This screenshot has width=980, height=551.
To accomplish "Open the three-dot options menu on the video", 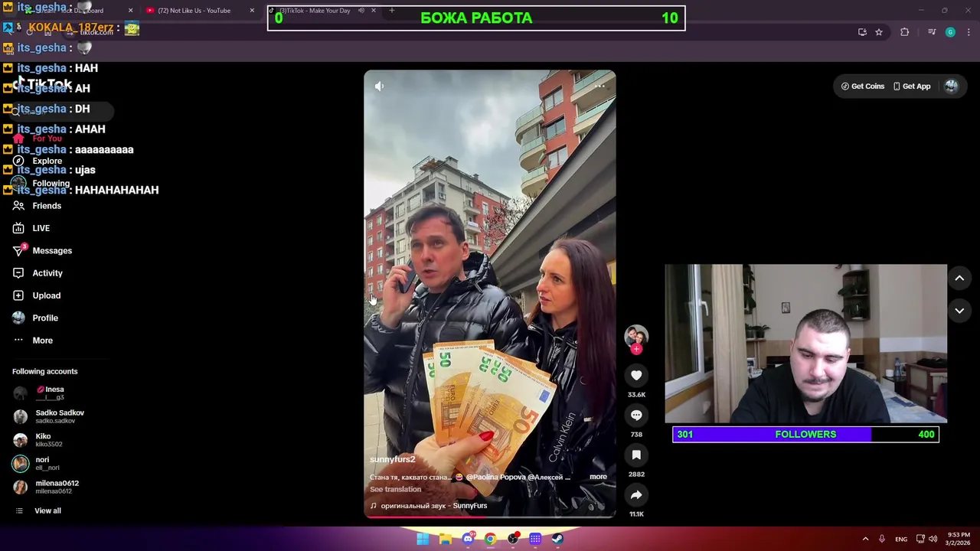I will [599, 86].
